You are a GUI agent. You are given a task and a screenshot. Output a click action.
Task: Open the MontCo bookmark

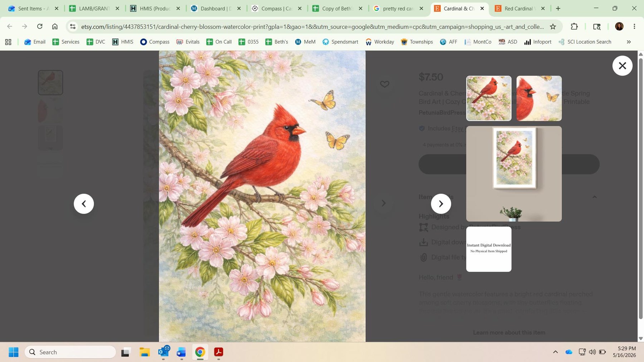pyautogui.click(x=478, y=42)
